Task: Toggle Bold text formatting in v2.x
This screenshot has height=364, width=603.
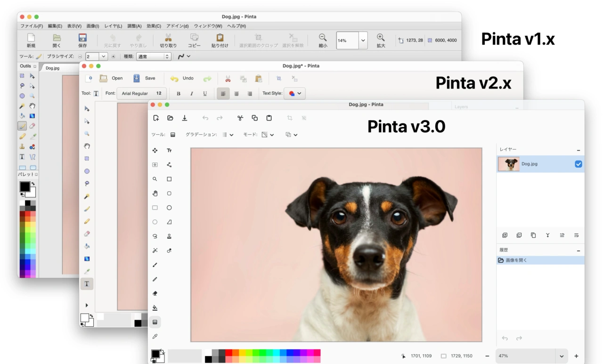Action: click(x=179, y=94)
